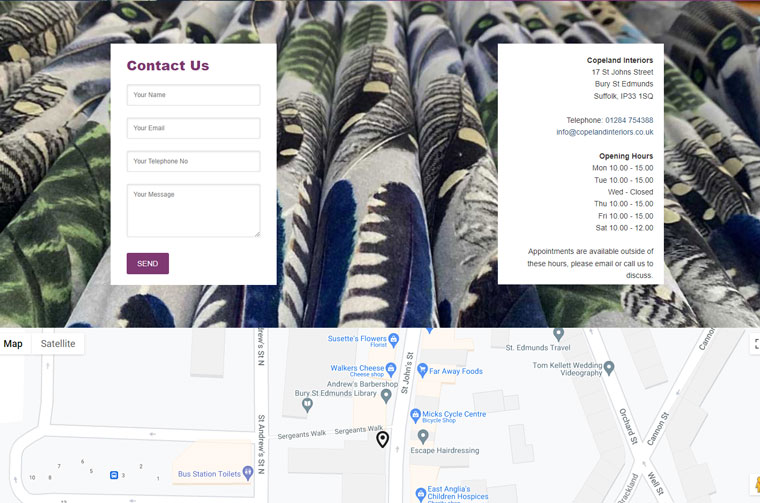Click the Far Away Foods label
760x503 pixels.
point(456,371)
